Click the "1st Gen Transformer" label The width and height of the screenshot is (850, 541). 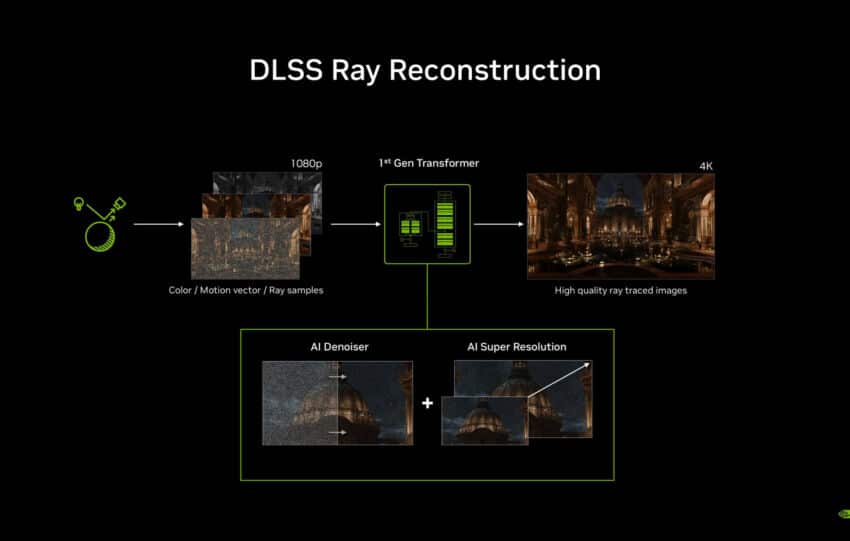pyautogui.click(x=429, y=163)
